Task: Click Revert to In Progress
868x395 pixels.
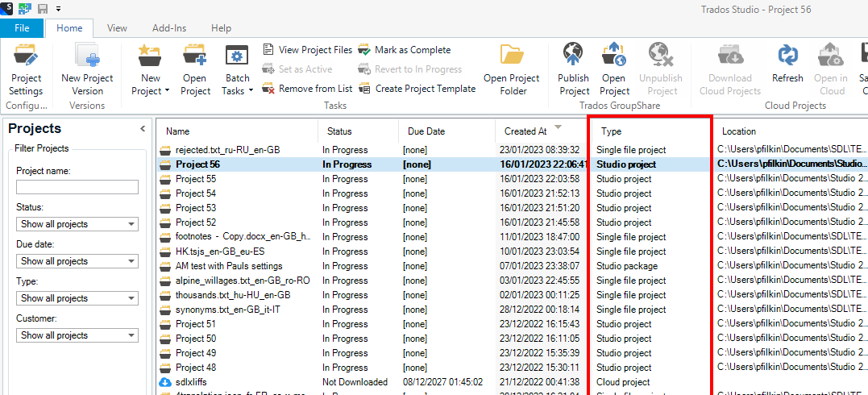Action: pos(410,69)
